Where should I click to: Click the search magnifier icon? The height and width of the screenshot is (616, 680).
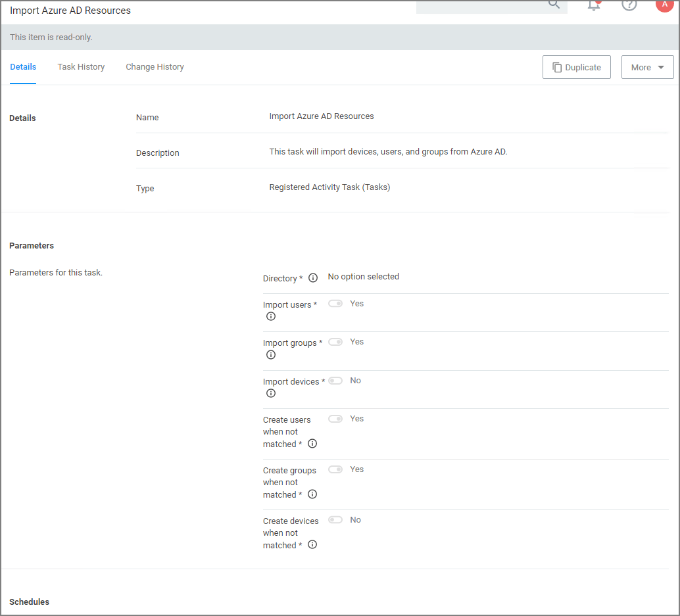click(554, 5)
